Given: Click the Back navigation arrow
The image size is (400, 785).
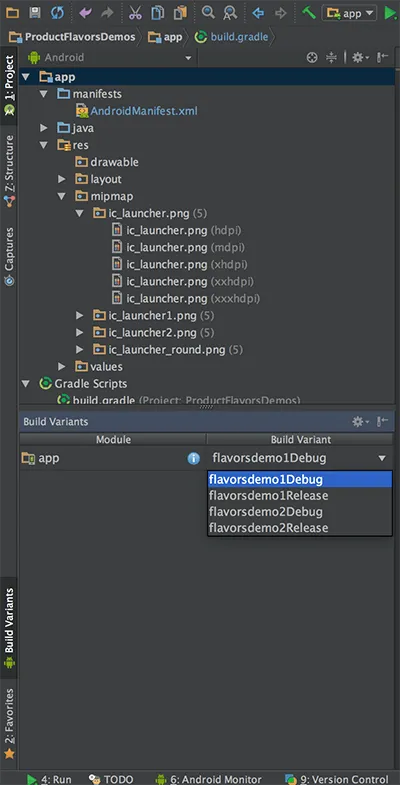Looking at the screenshot, I should (x=258, y=13).
